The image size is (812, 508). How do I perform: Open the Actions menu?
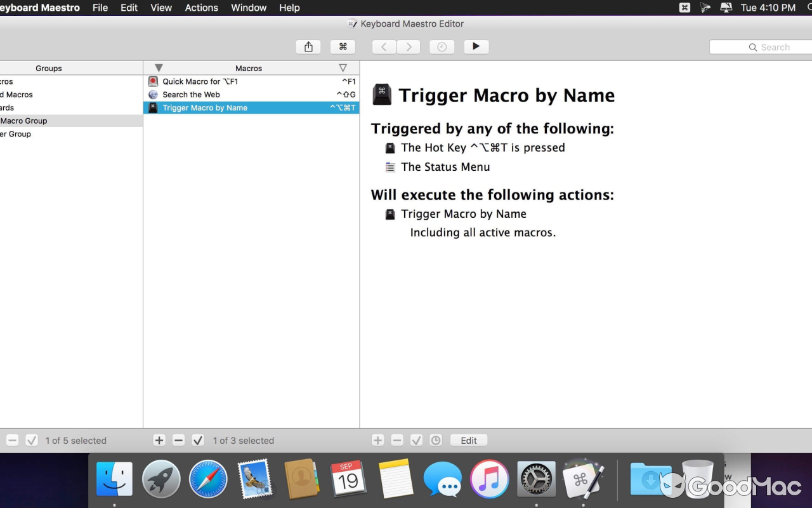tap(201, 8)
